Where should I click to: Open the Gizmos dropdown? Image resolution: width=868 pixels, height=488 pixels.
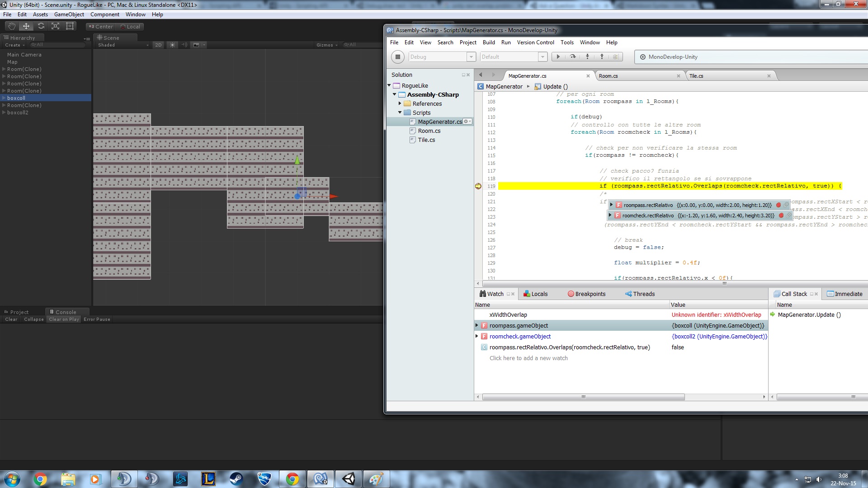click(327, 45)
